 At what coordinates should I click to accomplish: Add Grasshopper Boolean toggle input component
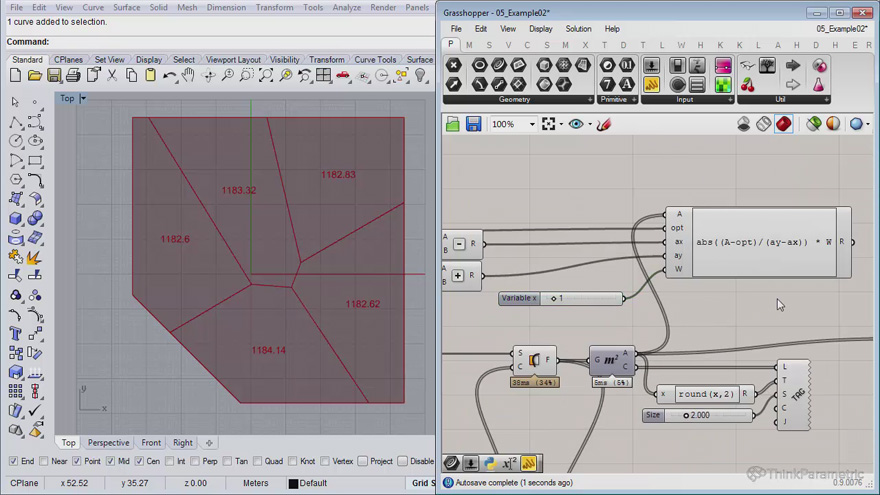click(677, 65)
